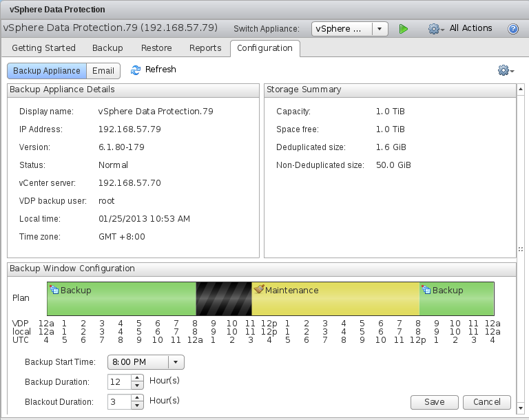Select the Configuration tab

(x=264, y=48)
